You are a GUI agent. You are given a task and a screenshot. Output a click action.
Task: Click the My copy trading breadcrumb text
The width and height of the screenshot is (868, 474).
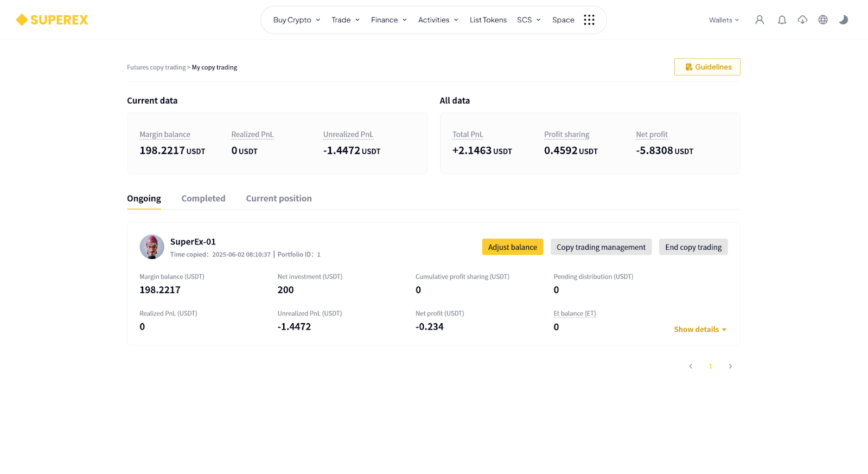[214, 67]
